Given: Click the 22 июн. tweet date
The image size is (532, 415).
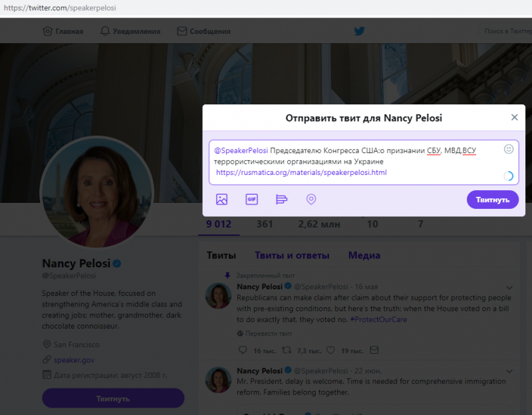Looking at the screenshot, I should point(368,370).
